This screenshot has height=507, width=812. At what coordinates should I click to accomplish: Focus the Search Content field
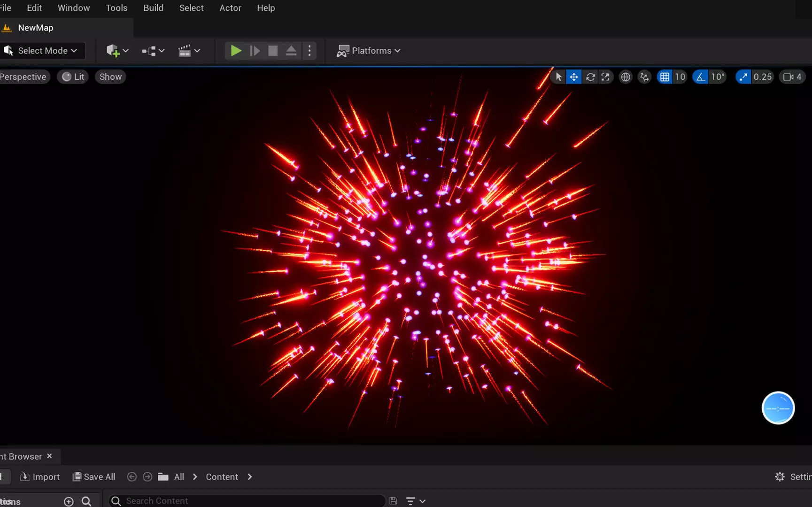click(247, 501)
